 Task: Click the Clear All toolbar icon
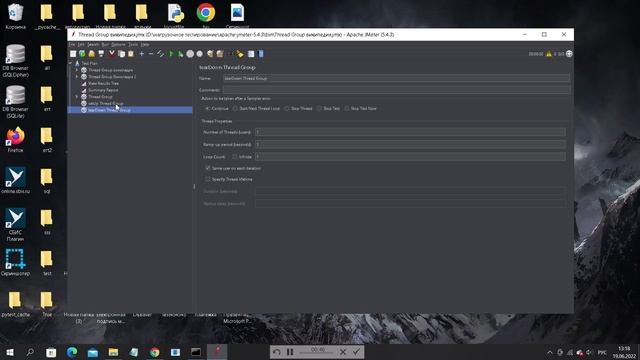tap(220, 54)
